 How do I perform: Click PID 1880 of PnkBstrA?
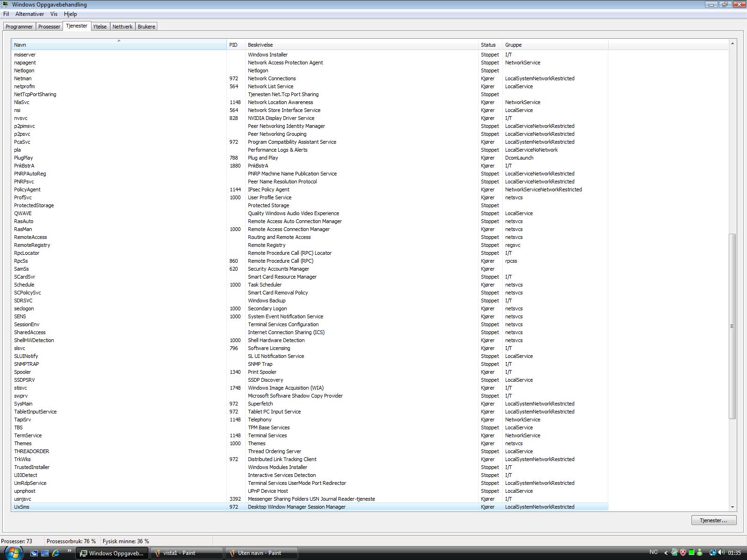235,166
